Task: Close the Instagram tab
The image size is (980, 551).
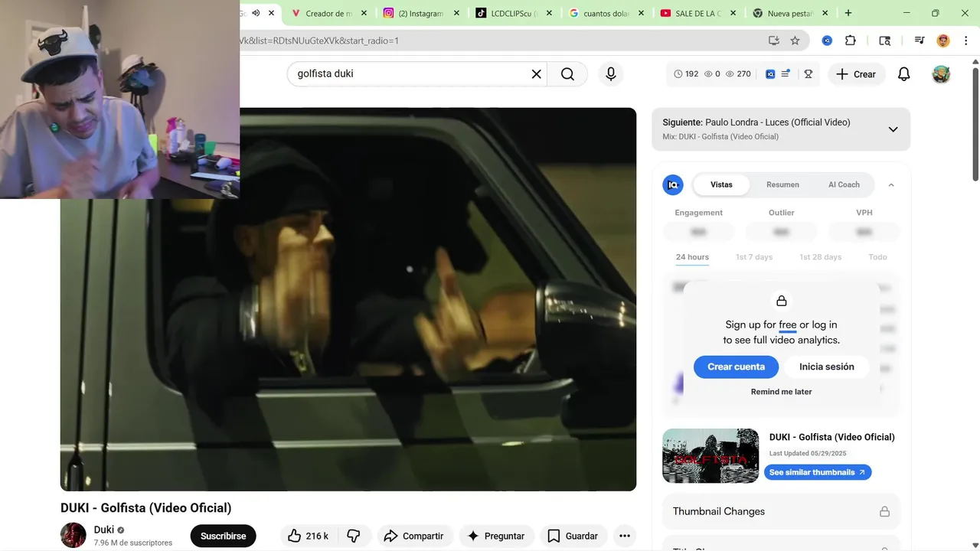Action: click(x=457, y=13)
